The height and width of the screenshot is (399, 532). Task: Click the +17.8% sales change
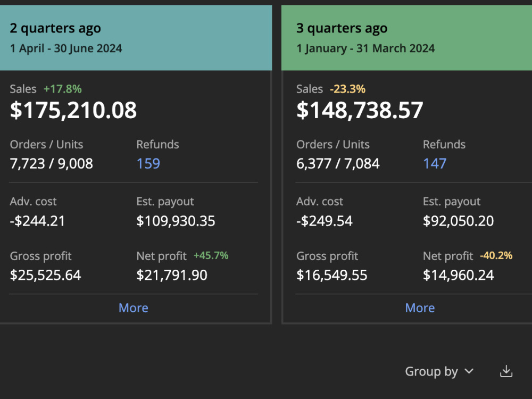(62, 89)
